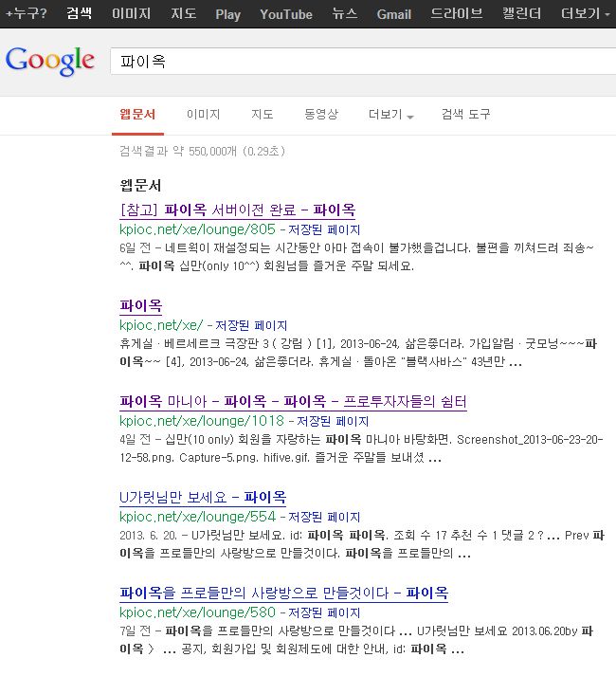Viewport: 616px width, 676px height.
Task: Open result '파이옥을 프로들만의 사랑방으로 만들것이다'
Action: pyautogui.click(x=283, y=593)
